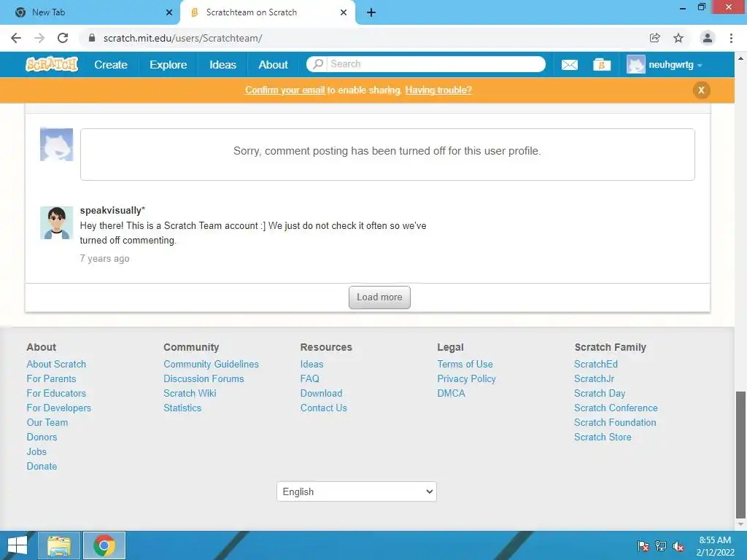The image size is (747, 560).
Task: Click the Scratch logo
Action: click(x=52, y=64)
